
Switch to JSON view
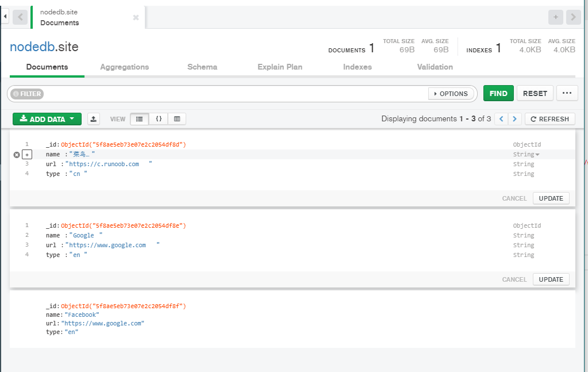pos(158,119)
